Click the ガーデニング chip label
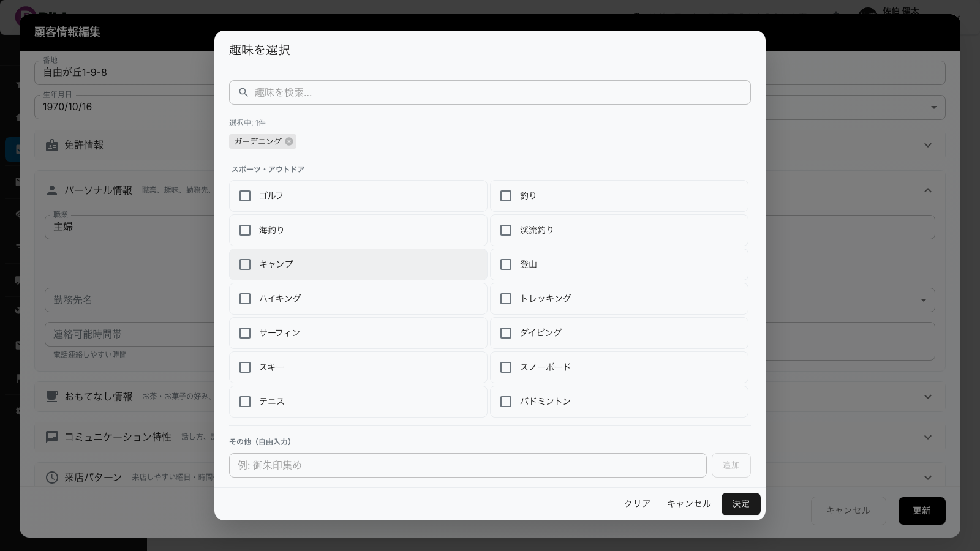980x551 pixels. pos(258,141)
